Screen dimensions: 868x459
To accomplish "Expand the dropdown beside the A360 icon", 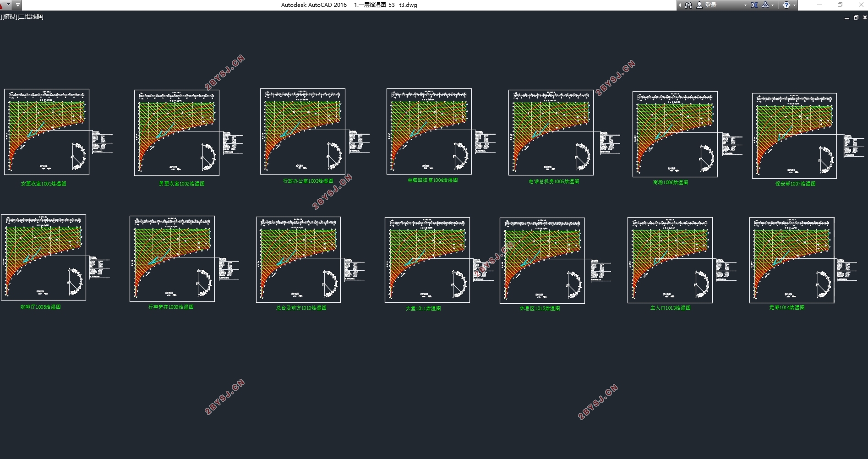I will coord(773,5).
